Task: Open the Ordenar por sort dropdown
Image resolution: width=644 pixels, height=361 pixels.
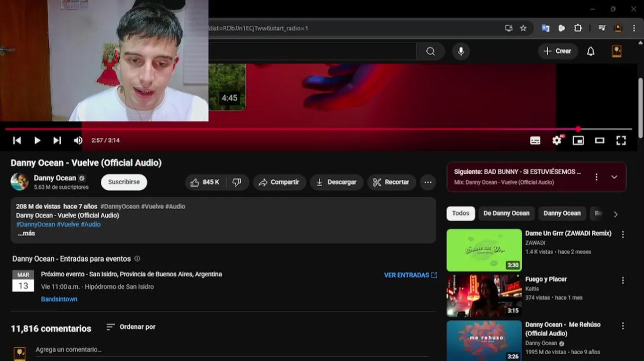Action: [x=131, y=327]
